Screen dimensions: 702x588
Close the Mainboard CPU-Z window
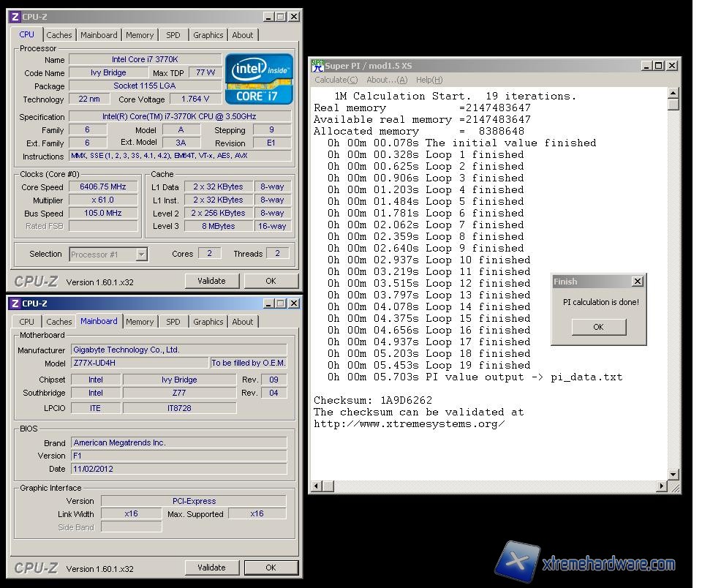[293, 303]
